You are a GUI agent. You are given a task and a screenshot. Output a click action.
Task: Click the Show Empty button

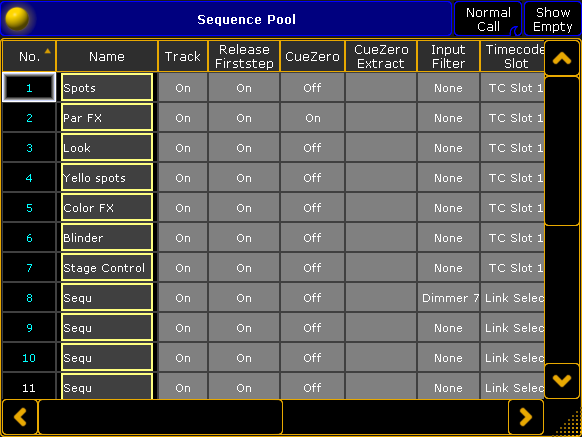553,19
